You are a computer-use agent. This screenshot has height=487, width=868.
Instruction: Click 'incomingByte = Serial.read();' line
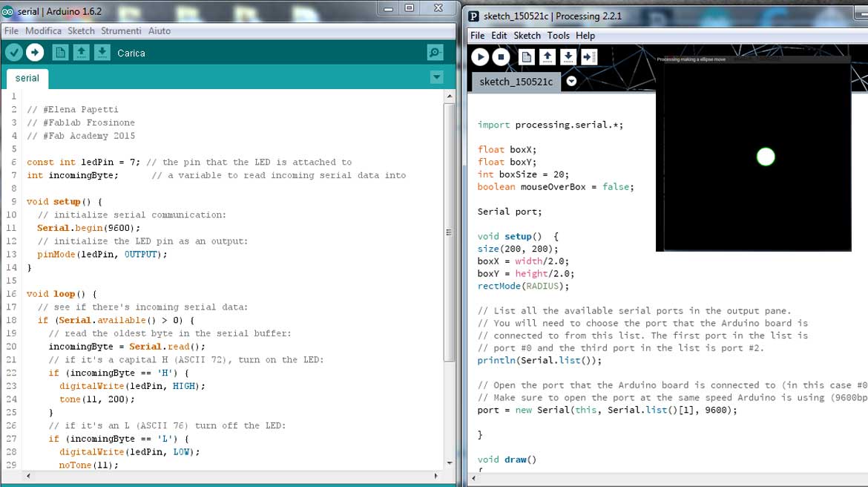tap(127, 346)
